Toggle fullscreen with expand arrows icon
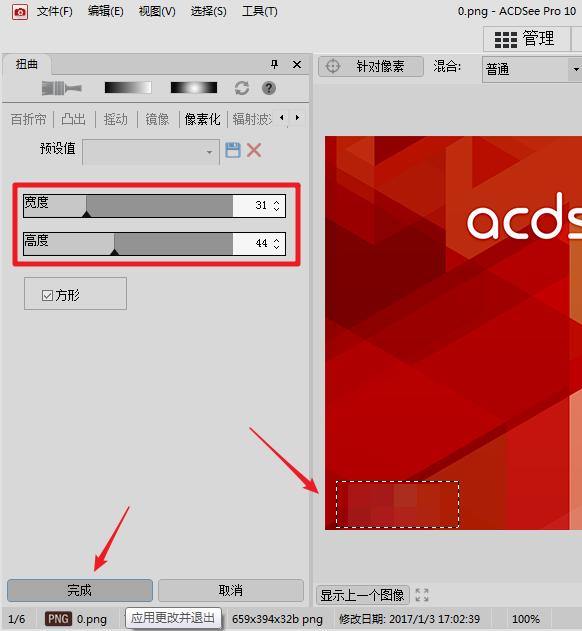Viewport: 582px width, 631px height. coord(422,595)
